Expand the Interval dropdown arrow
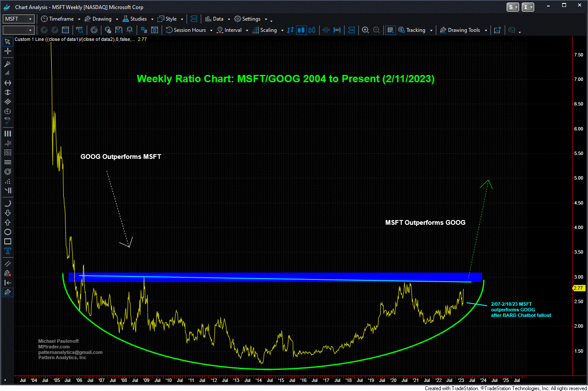This screenshot has width=588, height=391. (247, 31)
